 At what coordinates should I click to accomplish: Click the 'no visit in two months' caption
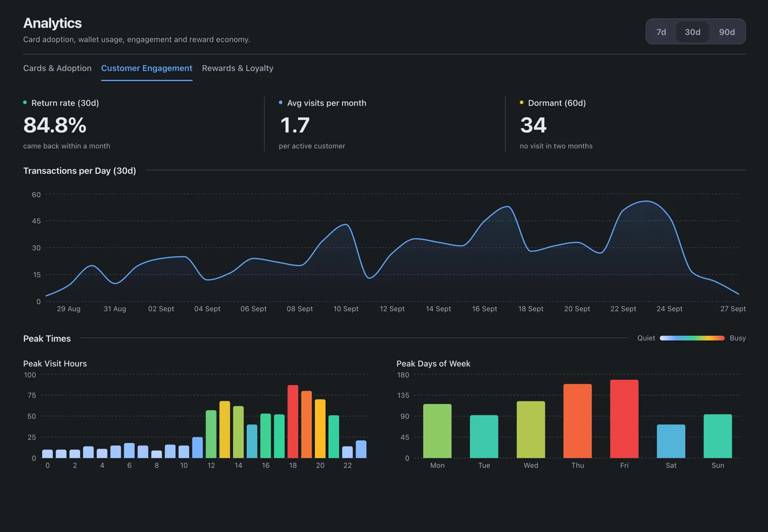coord(556,146)
